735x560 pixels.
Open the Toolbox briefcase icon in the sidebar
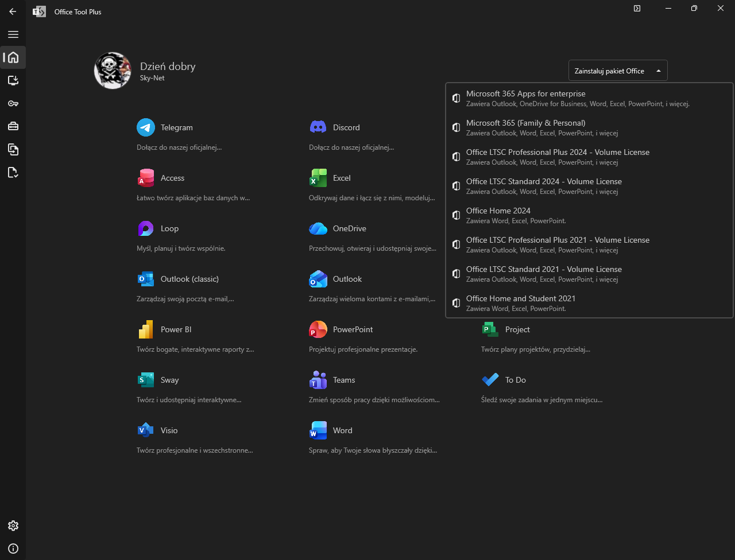(13, 126)
